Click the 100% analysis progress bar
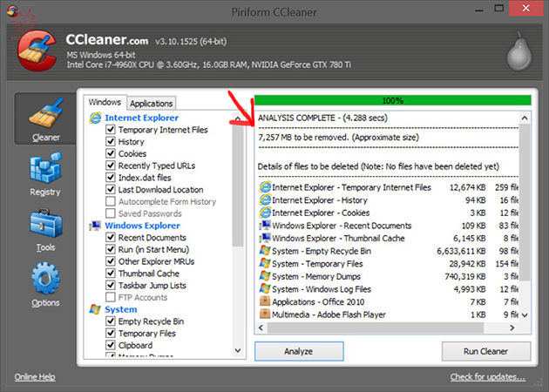The width and height of the screenshot is (549, 392). coord(393,101)
